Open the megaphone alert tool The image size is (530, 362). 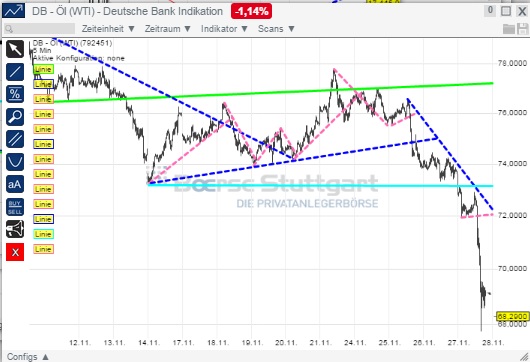(15, 230)
